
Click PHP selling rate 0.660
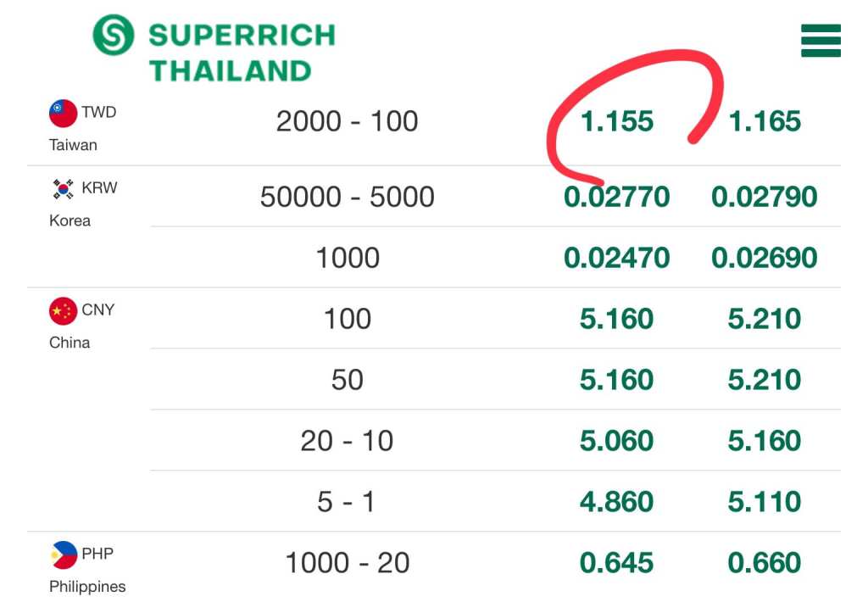765,563
